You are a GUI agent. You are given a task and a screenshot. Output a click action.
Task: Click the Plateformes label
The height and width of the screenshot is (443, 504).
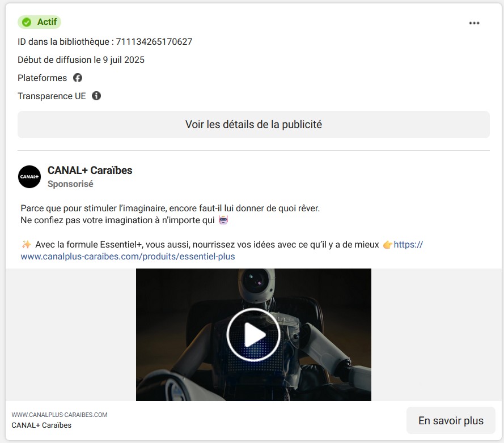[42, 78]
